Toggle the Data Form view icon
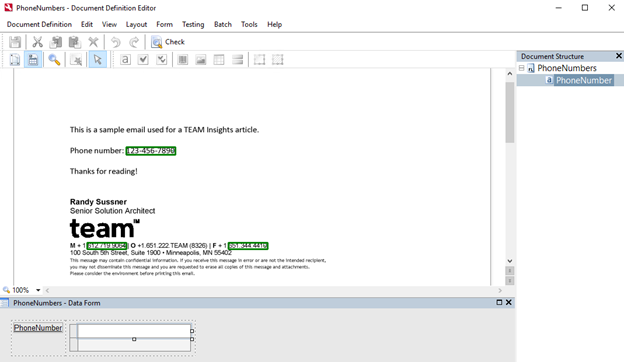Screen dimensions: 624x362 pyautogui.click(x=33, y=60)
